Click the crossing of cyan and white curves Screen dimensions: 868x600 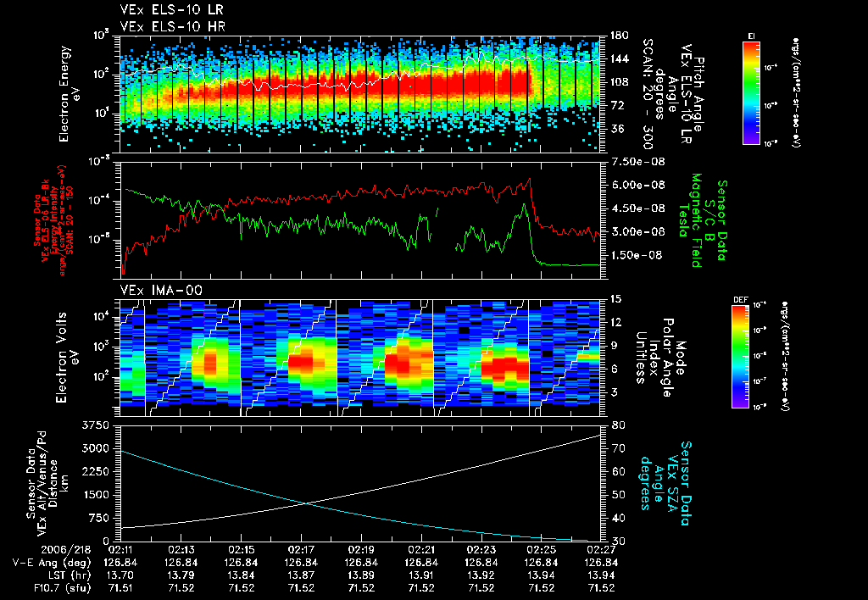coord(305,503)
